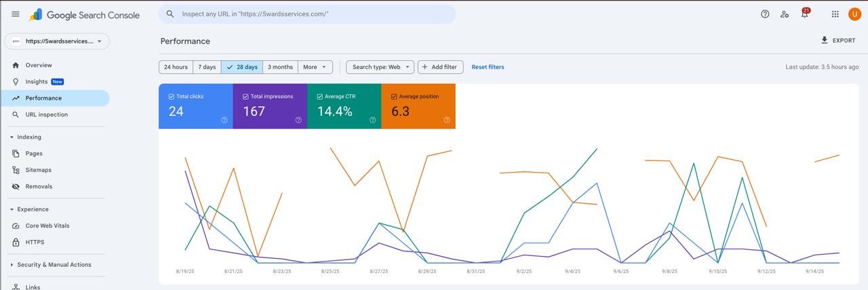Open the Search type: Web dropdown
The height and width of the screenshot is (290, 868).
click(x=380, y=67)
